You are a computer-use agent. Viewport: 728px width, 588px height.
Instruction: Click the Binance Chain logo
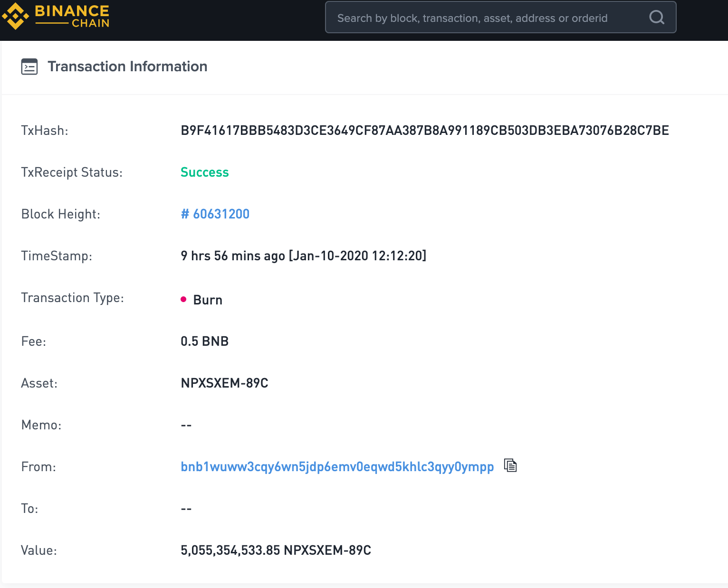(56, 16)
